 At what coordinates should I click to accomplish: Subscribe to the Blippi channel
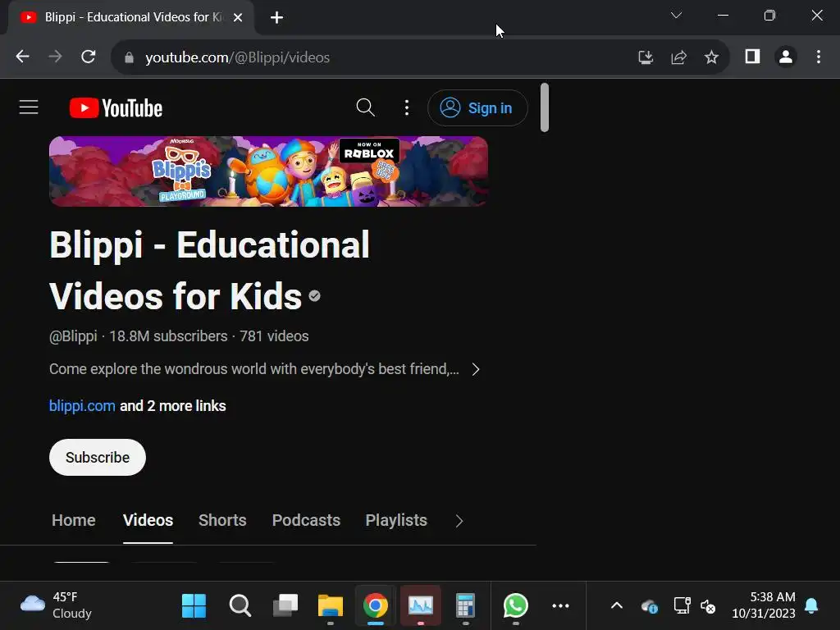click(x=98, y=458)
